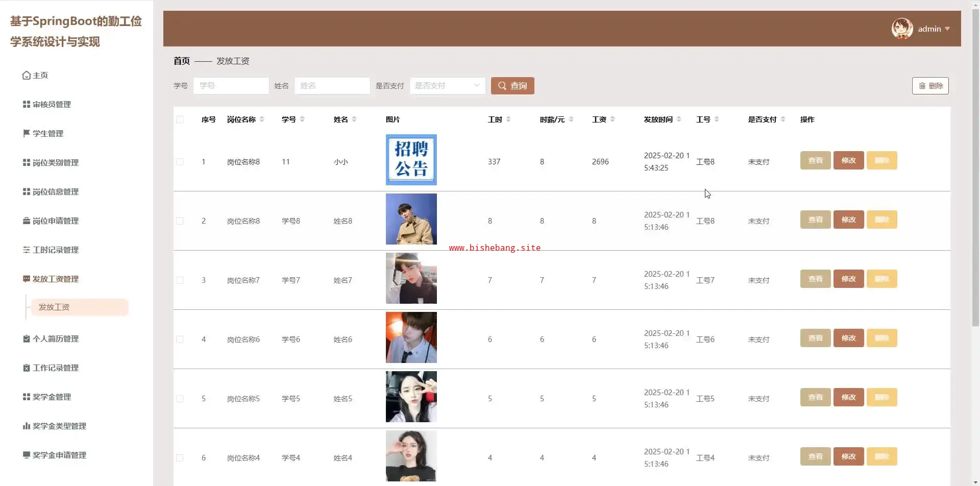Click the admin avatar picture

tap(902, 29)
